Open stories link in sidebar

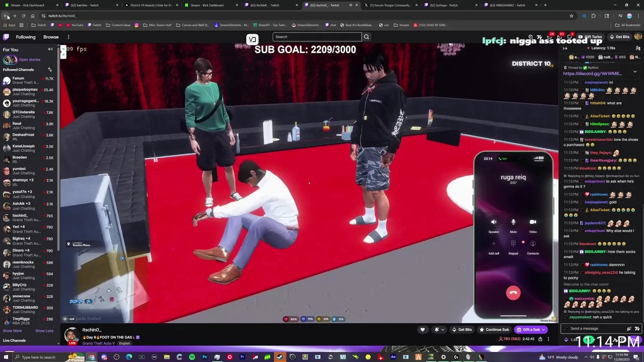pos(29,59)
